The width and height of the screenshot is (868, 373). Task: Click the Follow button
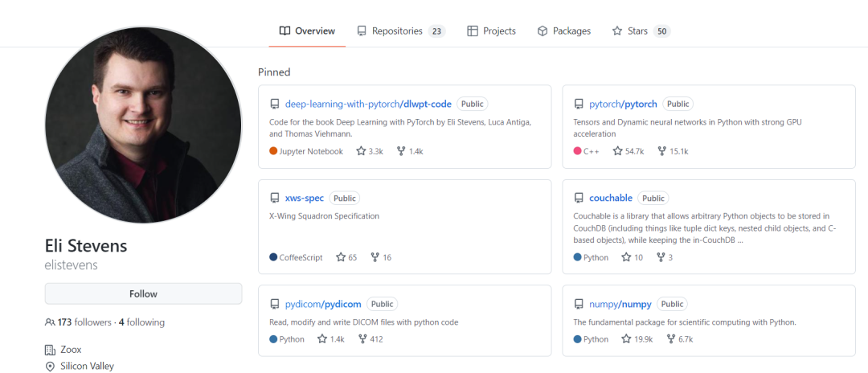(143, 294)
